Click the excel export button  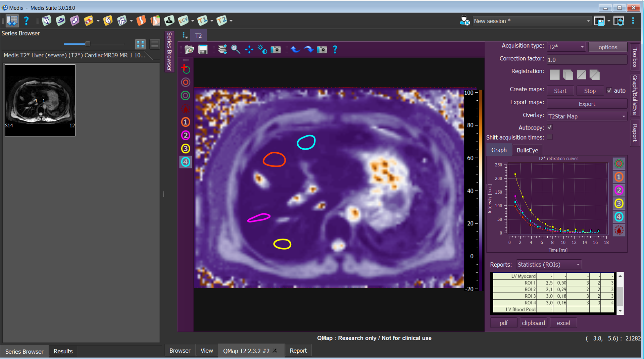click(563, 323)
